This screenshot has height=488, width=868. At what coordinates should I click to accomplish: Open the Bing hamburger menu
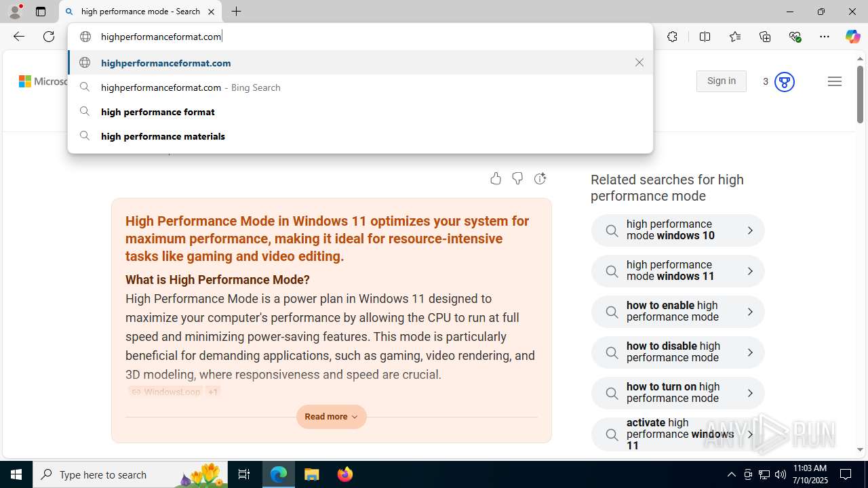[835, 81]
